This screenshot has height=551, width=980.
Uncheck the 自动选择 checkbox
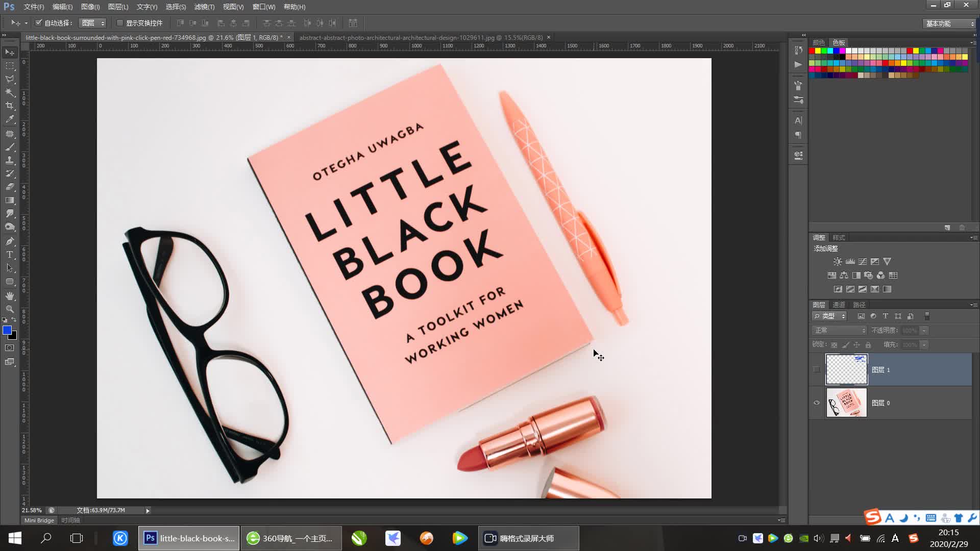pos(39,23)
